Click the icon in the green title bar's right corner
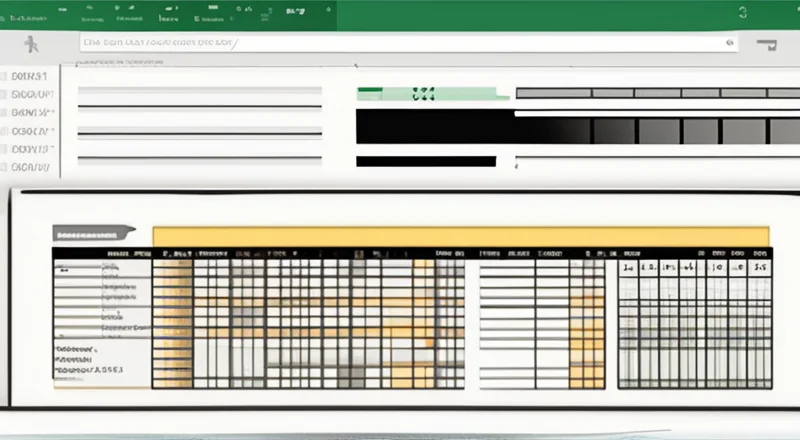Viewport: 800px width, 440px height. [x=742, y=13]
